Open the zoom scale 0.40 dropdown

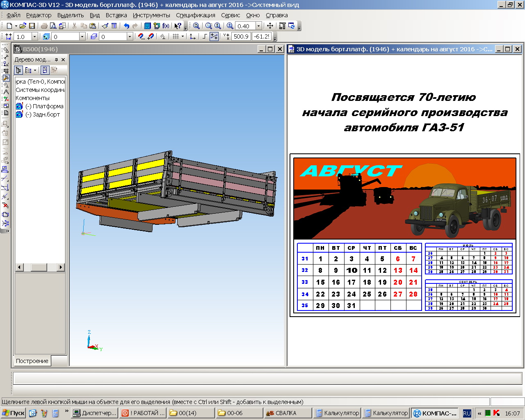tap(258, 26)
